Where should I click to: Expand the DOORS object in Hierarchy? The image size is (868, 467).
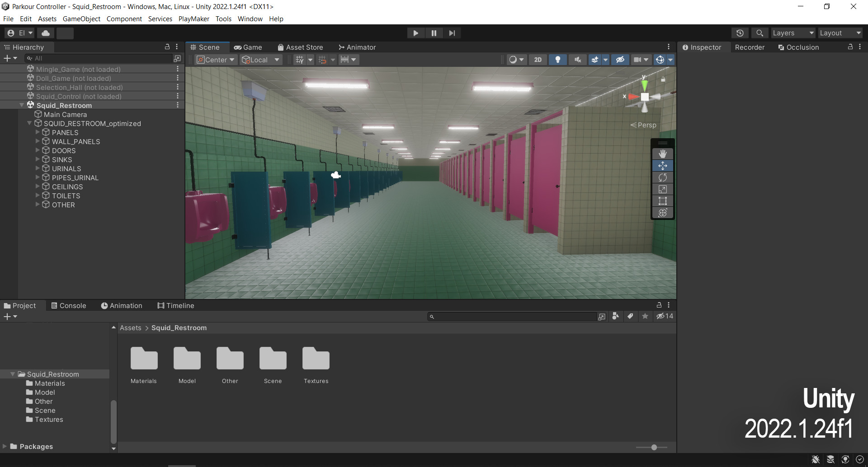(x=38, y=150)
